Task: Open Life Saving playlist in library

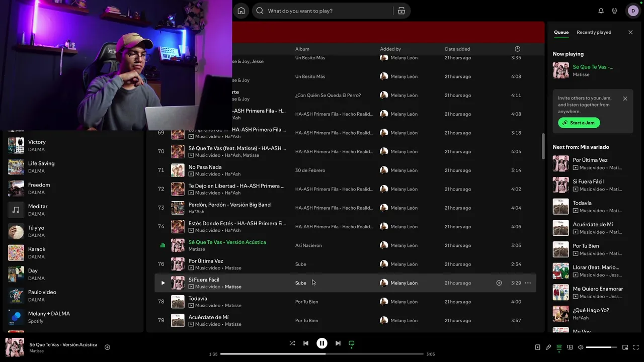Action: pyautogui.click(x=73, y=167)
